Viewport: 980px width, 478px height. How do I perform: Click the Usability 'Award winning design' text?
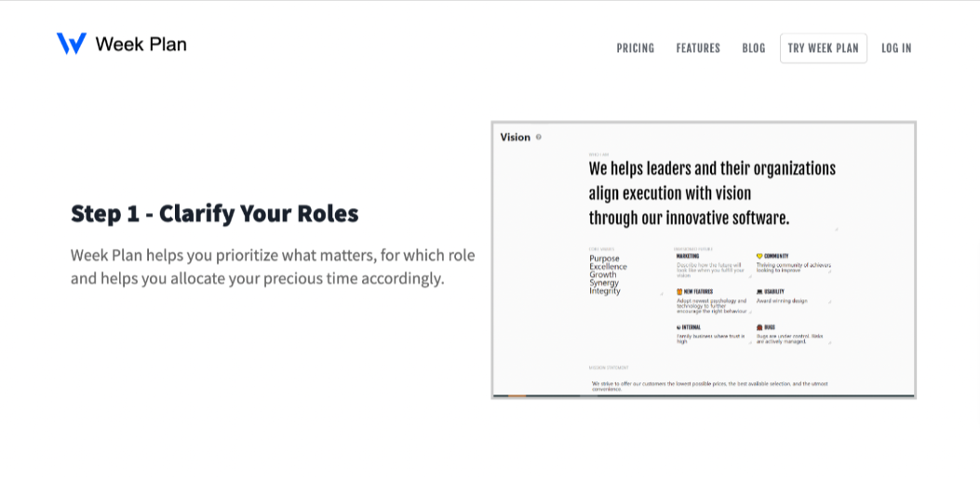click(x=782, y=300)
